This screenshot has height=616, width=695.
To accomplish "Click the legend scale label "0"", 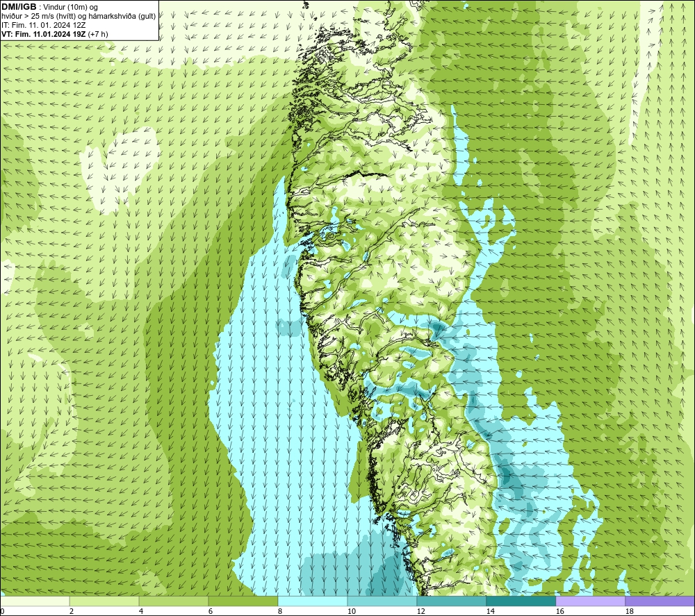I will pyautogui.click(x=2, y=611).
